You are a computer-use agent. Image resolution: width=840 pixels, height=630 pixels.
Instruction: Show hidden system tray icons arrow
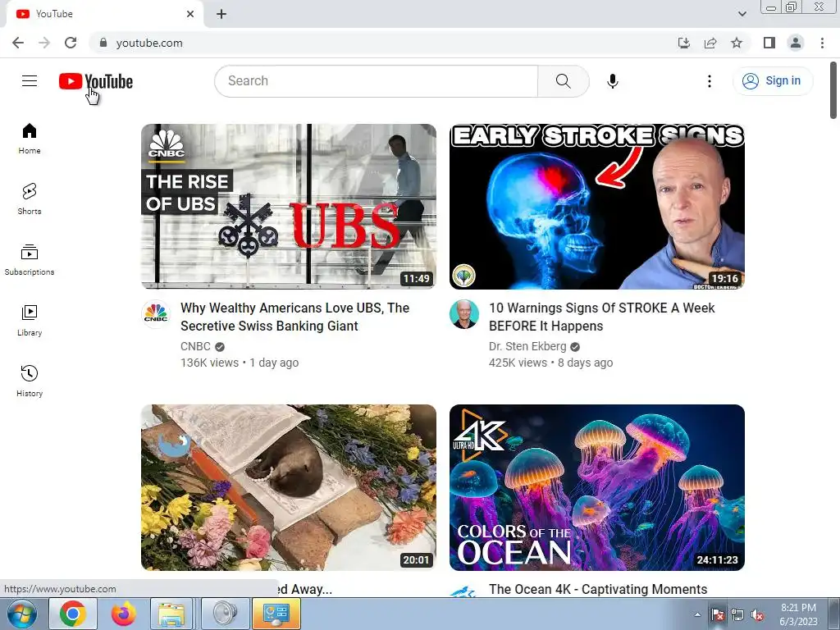pyautogui.click(x=697, y=614)
